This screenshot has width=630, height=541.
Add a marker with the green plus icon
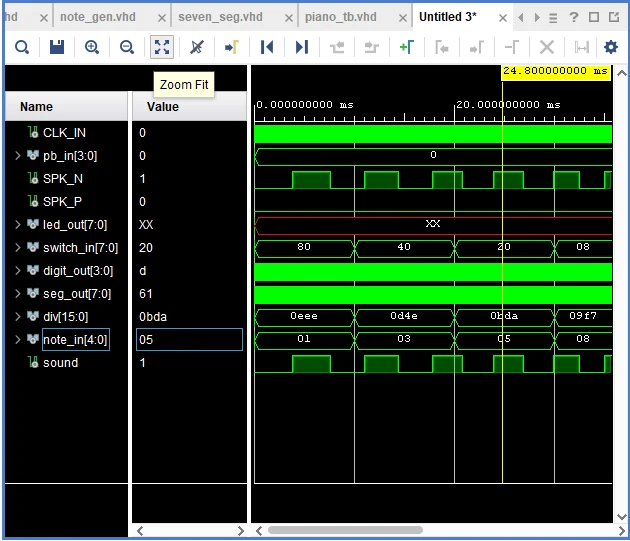point(407,47)
